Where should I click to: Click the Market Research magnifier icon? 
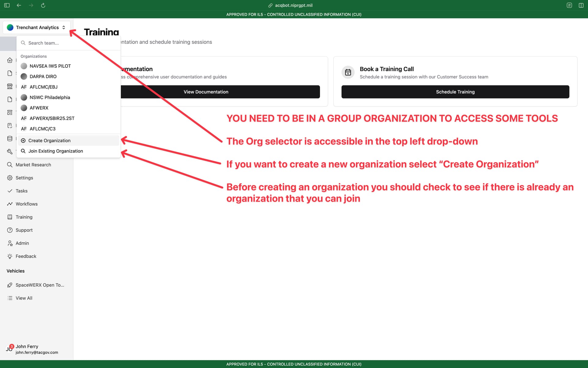tap(10, 165)
